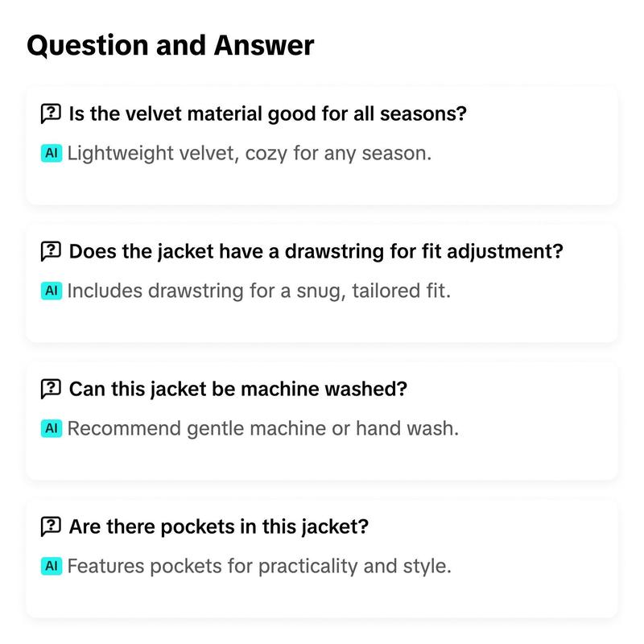Click the AI badge next to gentle machine answer
The image size is (644, 644).
pyautogui.click(x=52, y=428)
